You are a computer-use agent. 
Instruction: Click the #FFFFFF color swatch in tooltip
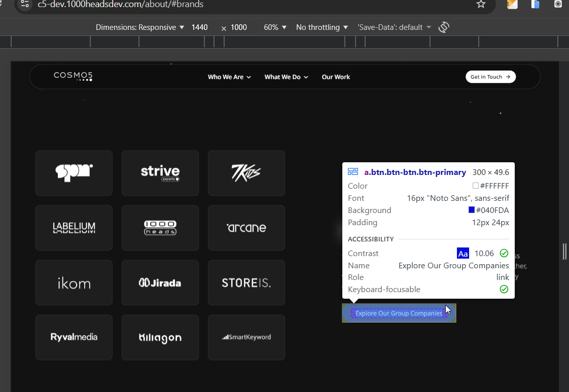475,186
